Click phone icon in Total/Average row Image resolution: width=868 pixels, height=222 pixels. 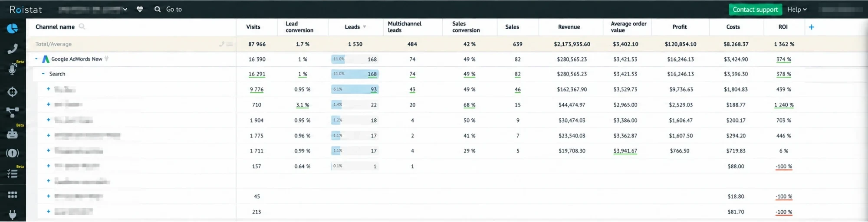[x=222, y=44]
